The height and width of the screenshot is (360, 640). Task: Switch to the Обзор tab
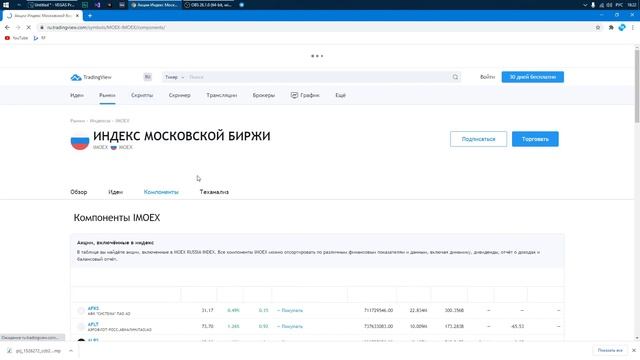click(79, 192)
